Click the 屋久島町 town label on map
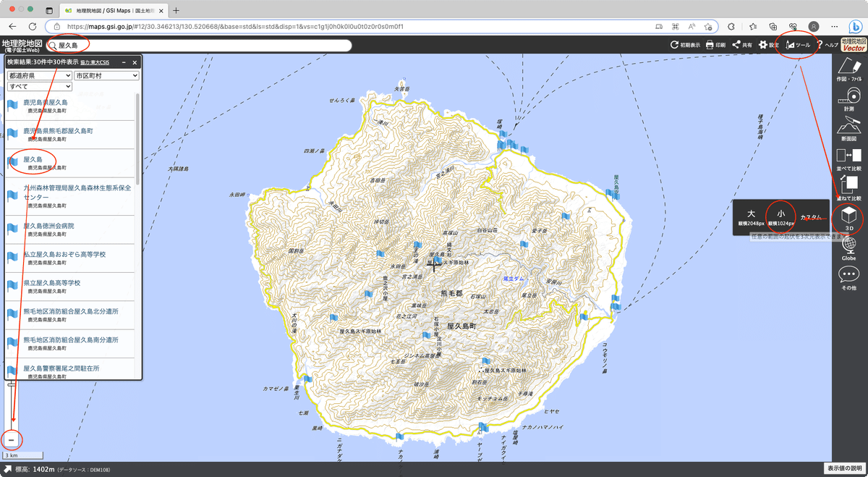The height and width of the screenshot is (477, 868). pos(461,326)
